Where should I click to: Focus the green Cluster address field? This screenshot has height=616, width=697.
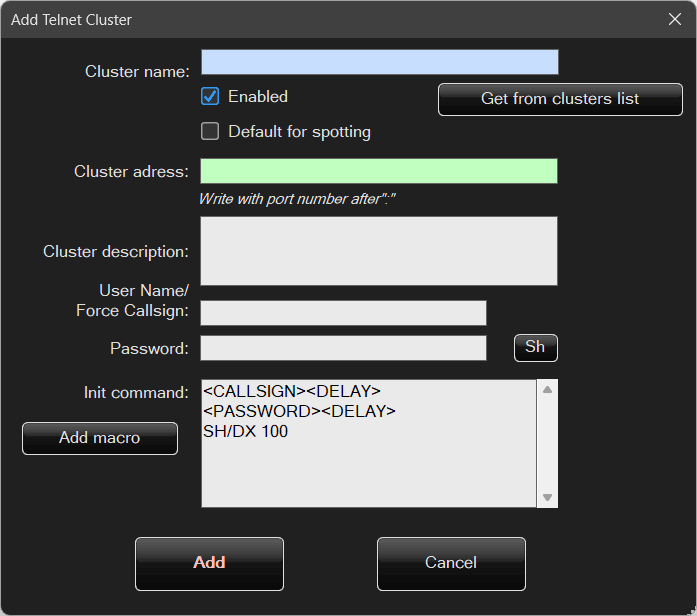pyautogui.click(x=379, y=171)
